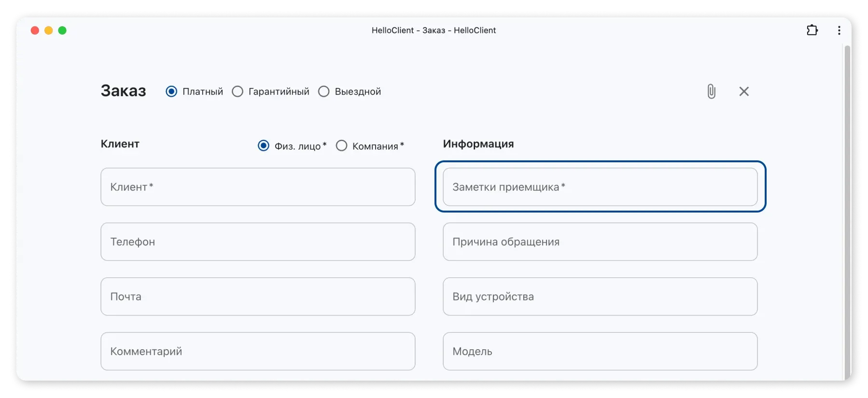The width and height of the screenshot is (868, 398).
Task: Select the Выездной order type
Action: click(x=324, y=91)
